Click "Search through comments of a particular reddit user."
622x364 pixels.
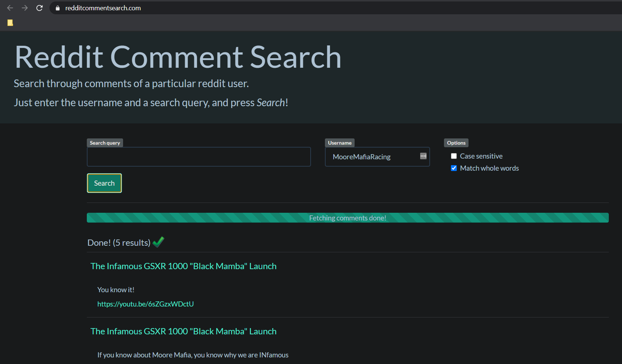[x=131, y=83]
